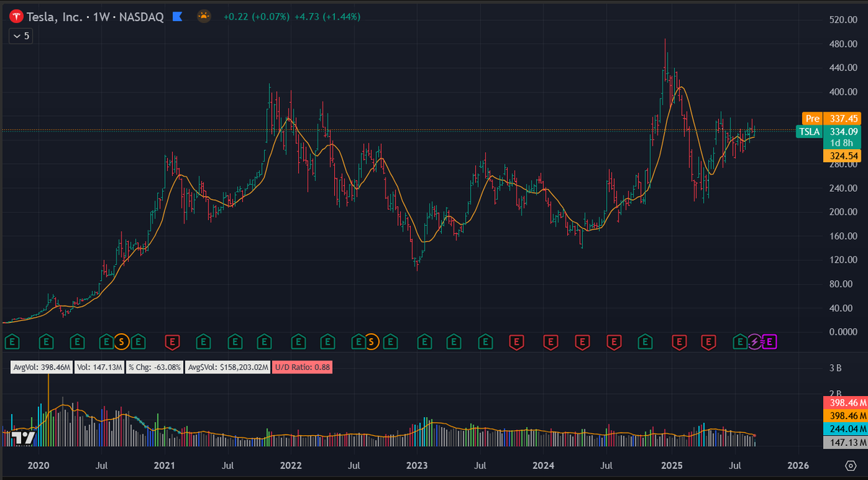Click the orange S split marker from 2022
Image resolution: width=868 pixels, height=480 pixels.
[x=372, y=340]
